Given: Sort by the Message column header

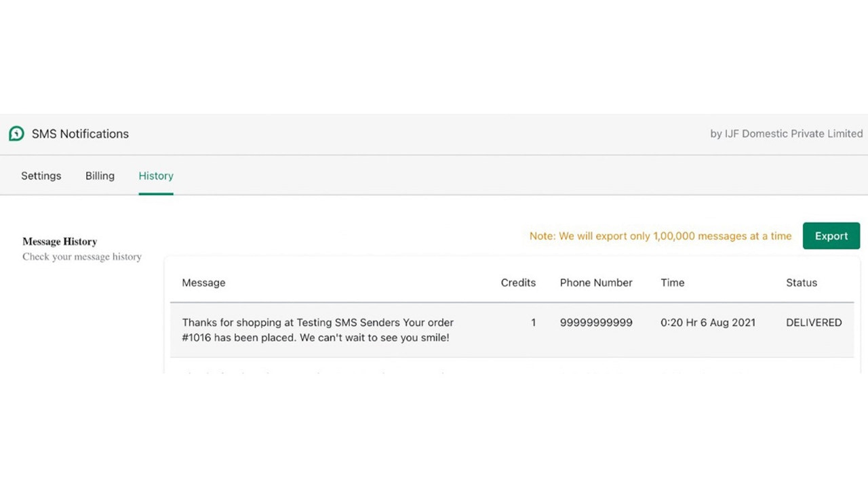Looking at the screenshot, I should 203,283.
